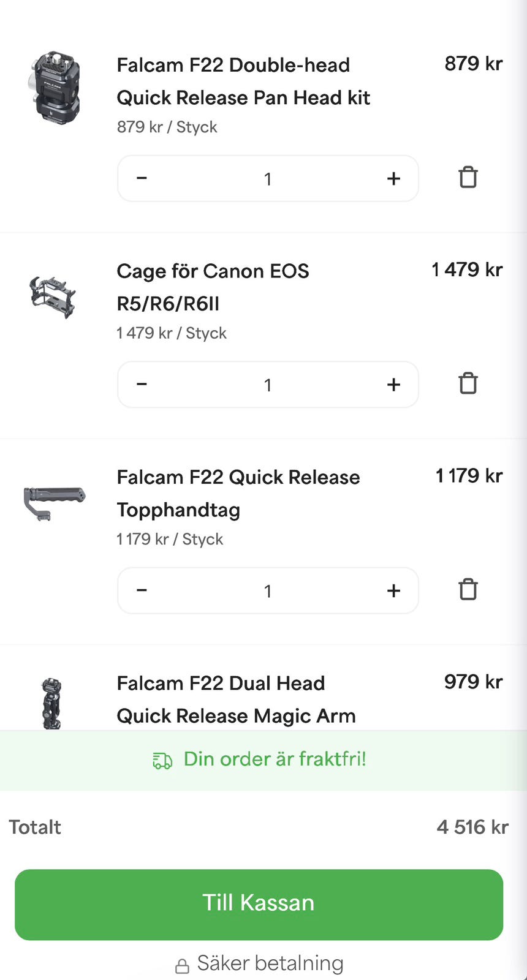Viewport: 527px width, 980px height.
Task: Click the Canon EOS cage thumbnail image
Action: [53, 296]
